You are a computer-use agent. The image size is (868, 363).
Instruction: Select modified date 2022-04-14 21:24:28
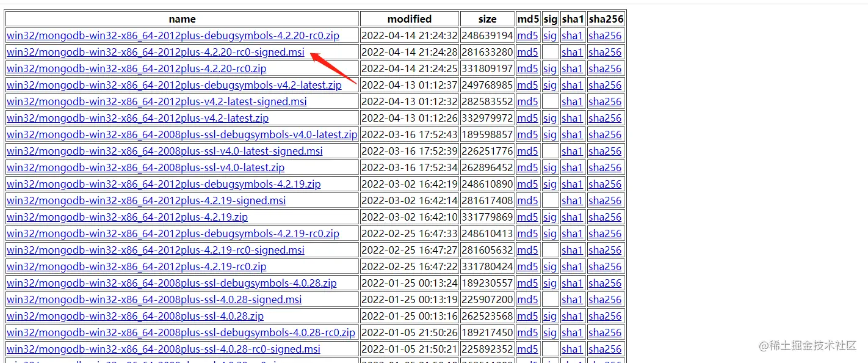(x=409, y=52)
